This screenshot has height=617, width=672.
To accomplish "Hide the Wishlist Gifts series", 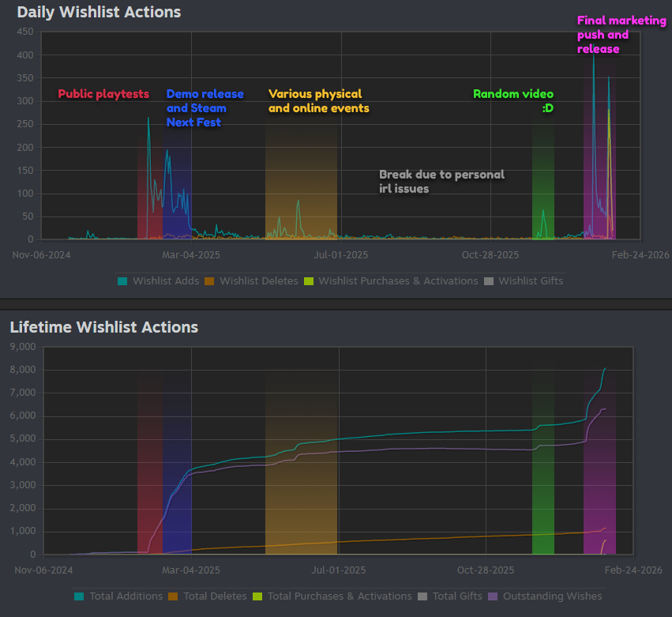I will [531, 280].
